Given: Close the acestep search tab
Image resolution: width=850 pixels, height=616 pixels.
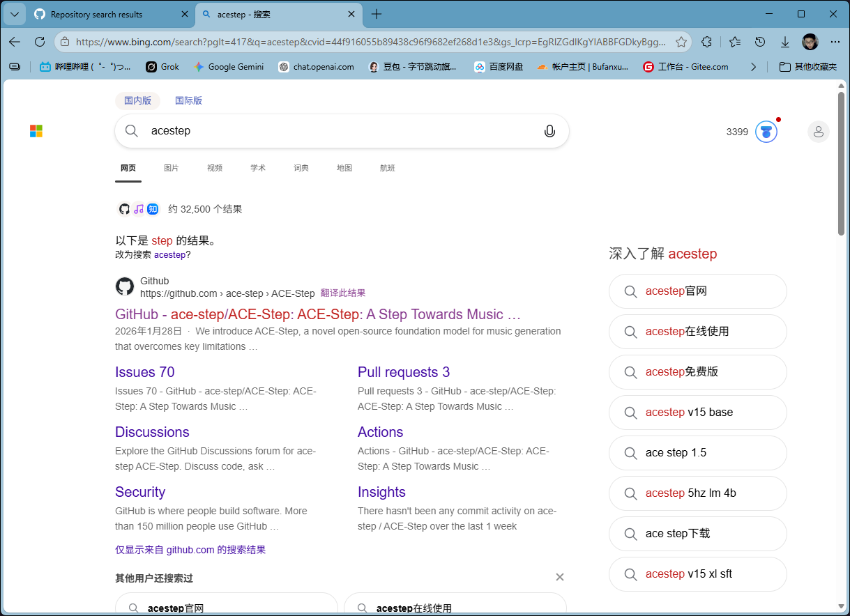Looking at the screenshot, I should 352,14.
